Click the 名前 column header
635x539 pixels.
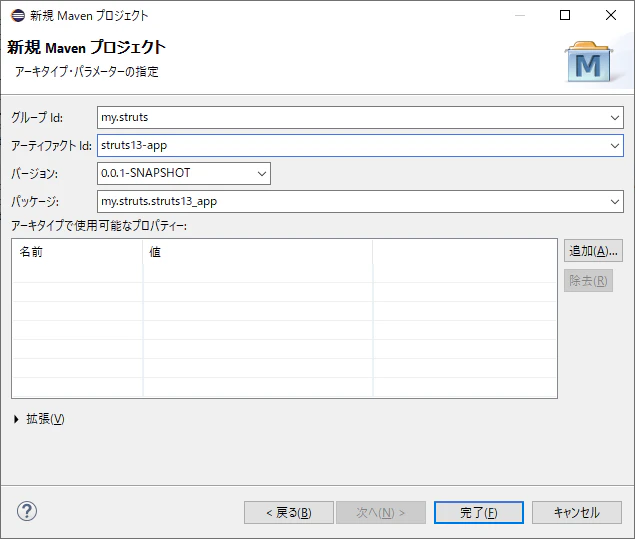pos(77,252)
